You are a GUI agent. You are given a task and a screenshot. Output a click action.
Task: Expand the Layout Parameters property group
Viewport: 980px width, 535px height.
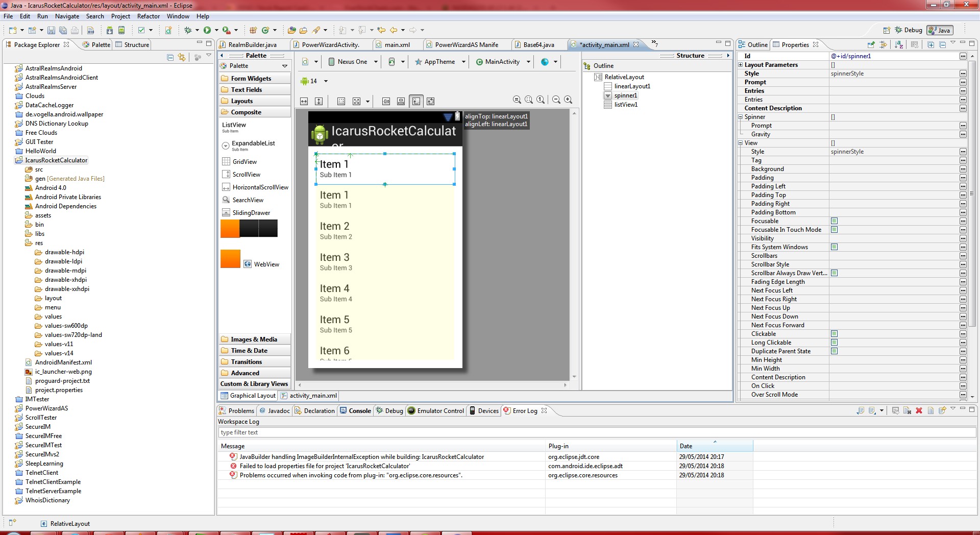point(741,65)
